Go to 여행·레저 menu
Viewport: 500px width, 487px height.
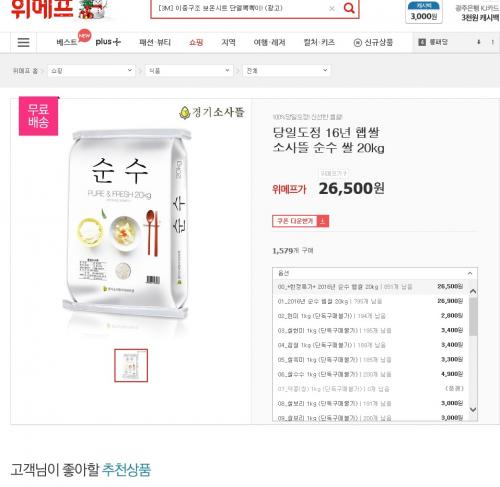[269, 42]
